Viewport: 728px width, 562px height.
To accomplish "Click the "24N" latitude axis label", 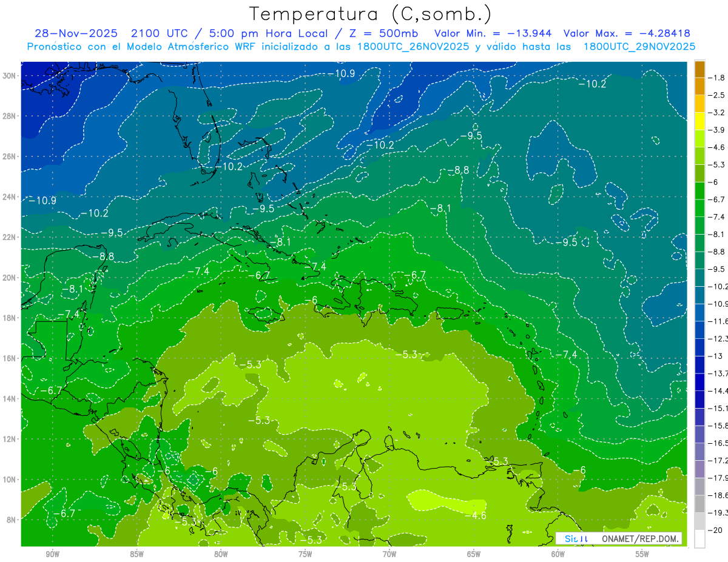I will 10,197.
